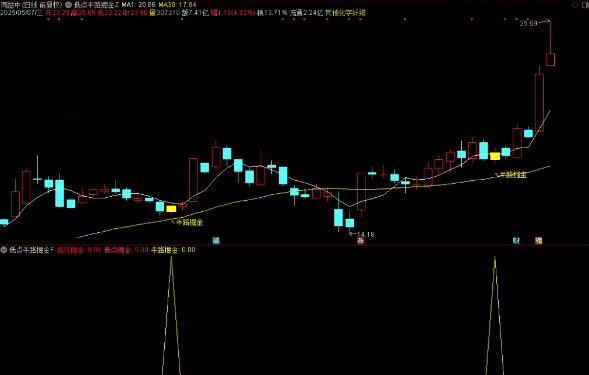Click the diamond icon at top right corner

(x=575, y=5)
